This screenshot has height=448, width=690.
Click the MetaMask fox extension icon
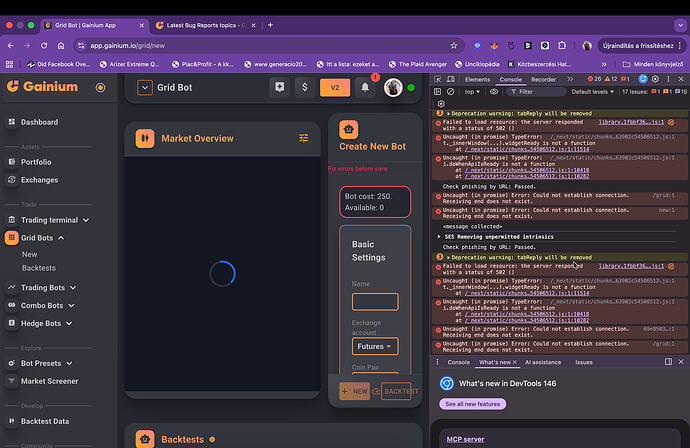[x=494, y=45]
